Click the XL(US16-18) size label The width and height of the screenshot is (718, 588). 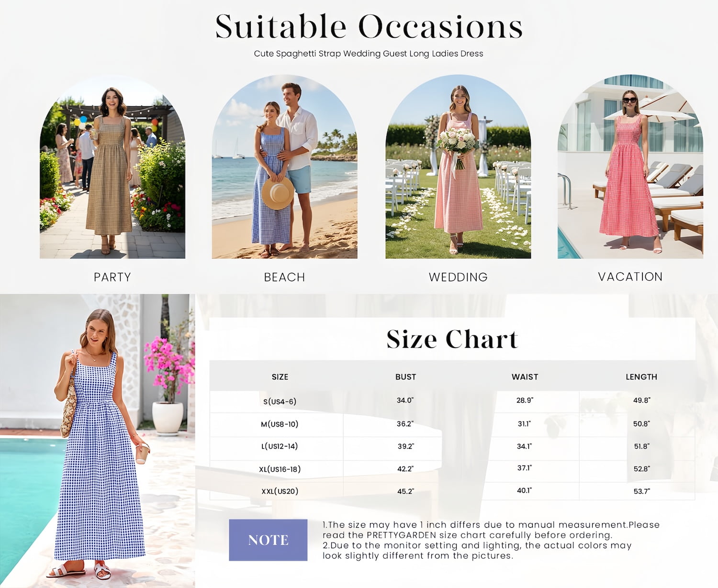[280, 469]
